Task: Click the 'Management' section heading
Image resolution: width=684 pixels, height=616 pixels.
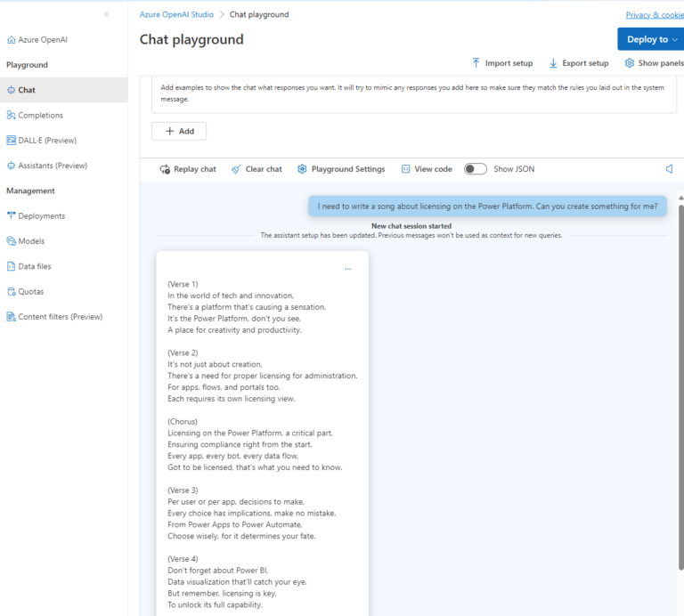Action: pyautogui.click(x=30, y=191)
